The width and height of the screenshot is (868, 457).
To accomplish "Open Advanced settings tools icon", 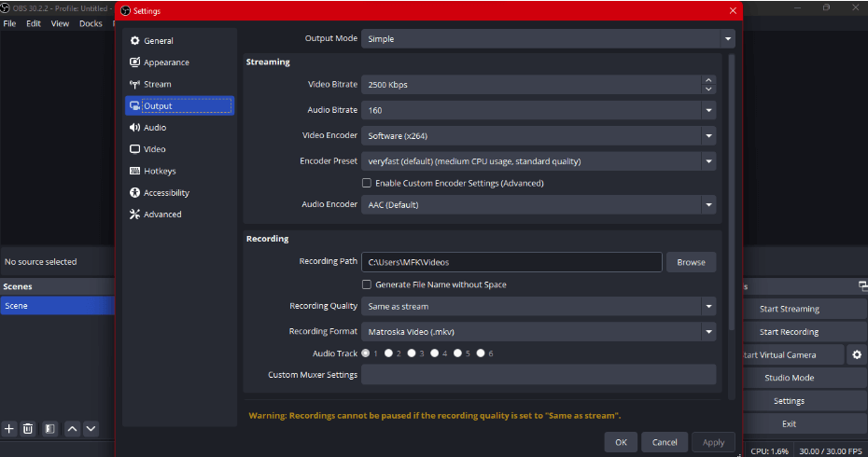I will [x=134, y=215].
